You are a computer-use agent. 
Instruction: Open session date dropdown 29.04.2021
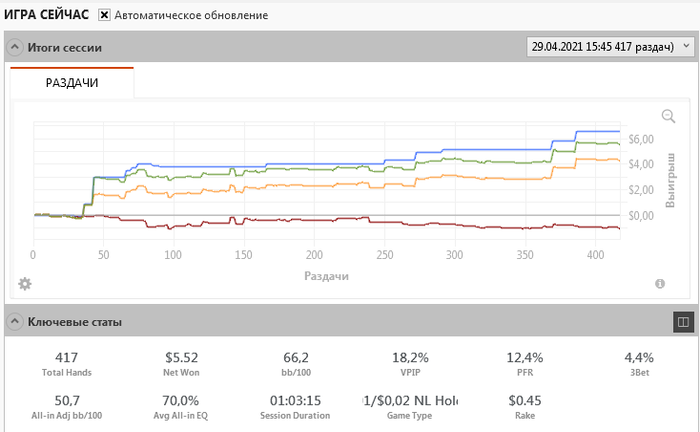click(x=609, y=47)
